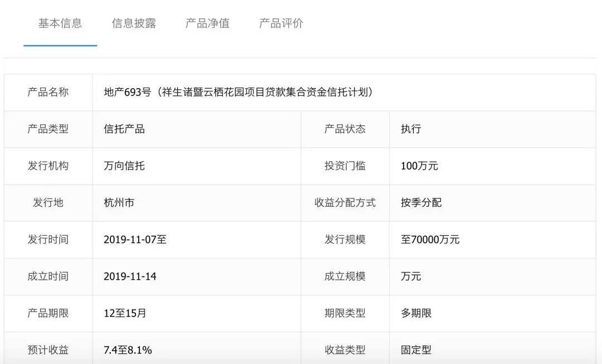602x364 pixels.
Task: Select the 信托产品 product type value
Action: pyautogui.click(x=124, y=129)
